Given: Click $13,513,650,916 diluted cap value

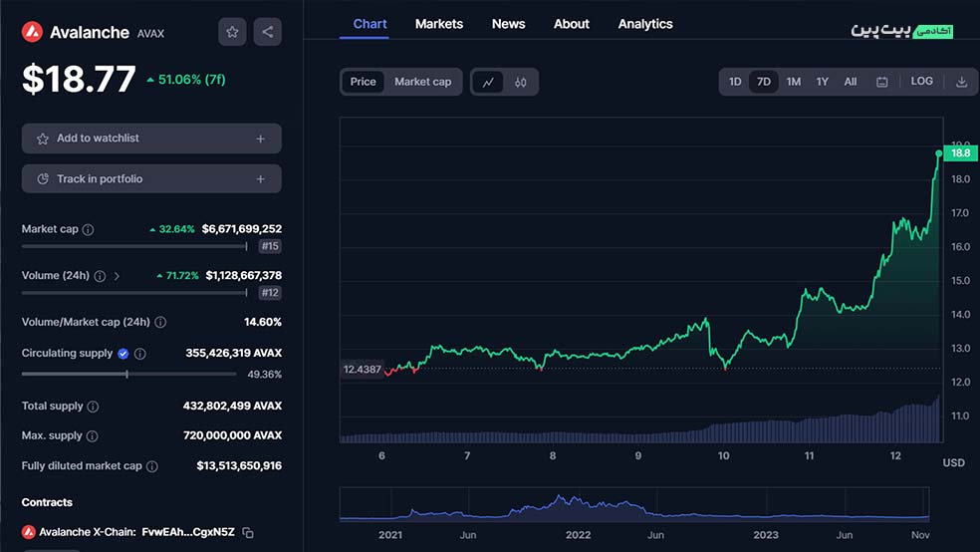Looking at the screenshot, I should pyautogui.click(x=239, y=466).
